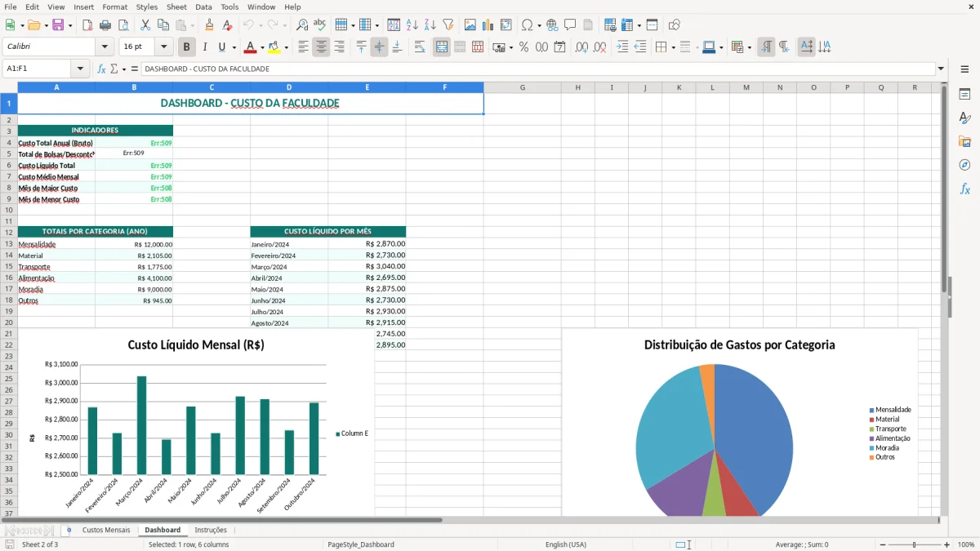Click the status bar zoom slider
This screenshot has height=551, width=980.
[914, 544]
